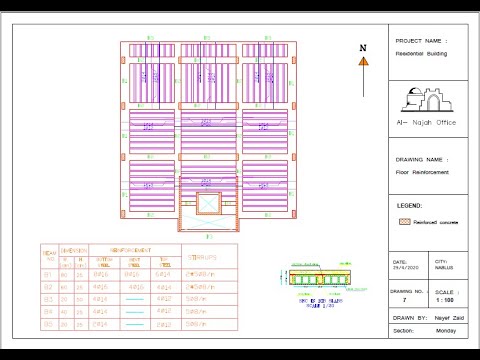Click the 'Al- Najah Office' text
Screen dimensions: 480x360
[x=426, y=122]
